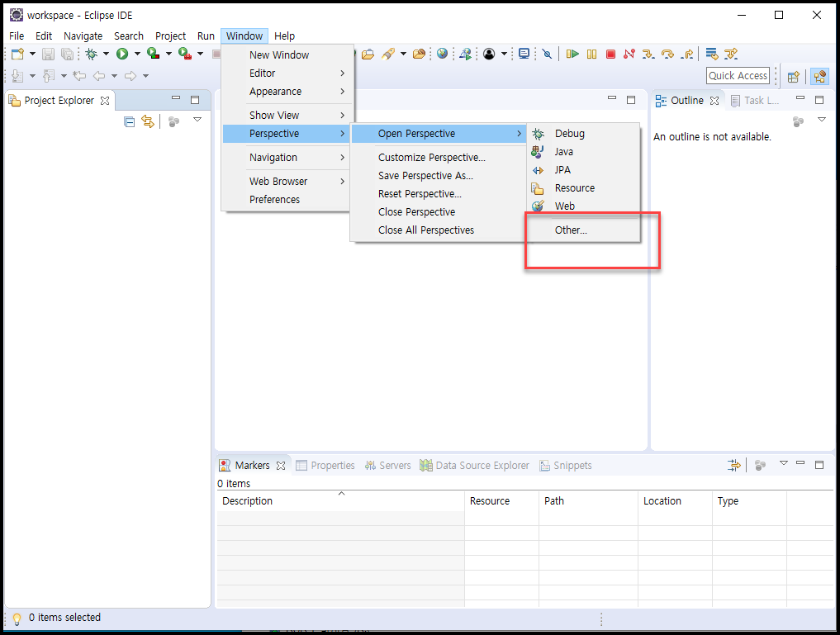
Task: Click the Step Over debug icon
Action: pos(667,54)
